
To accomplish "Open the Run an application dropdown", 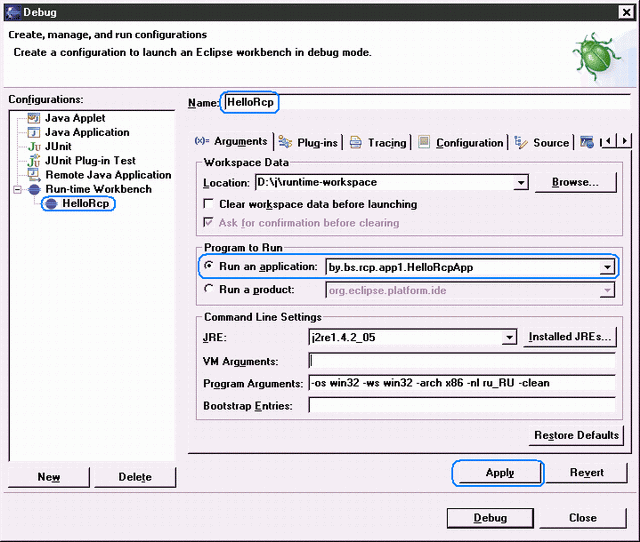I will 607,267.
